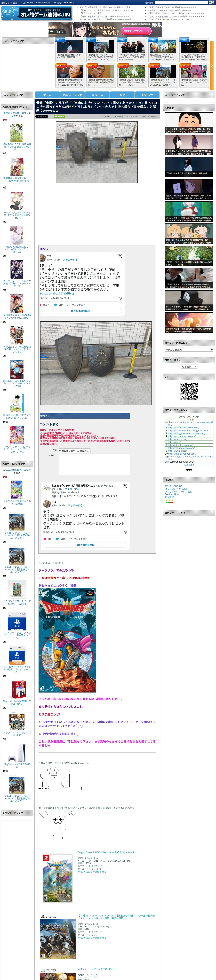
Task: Click the コメント textarea
Action: coord(94,464)
